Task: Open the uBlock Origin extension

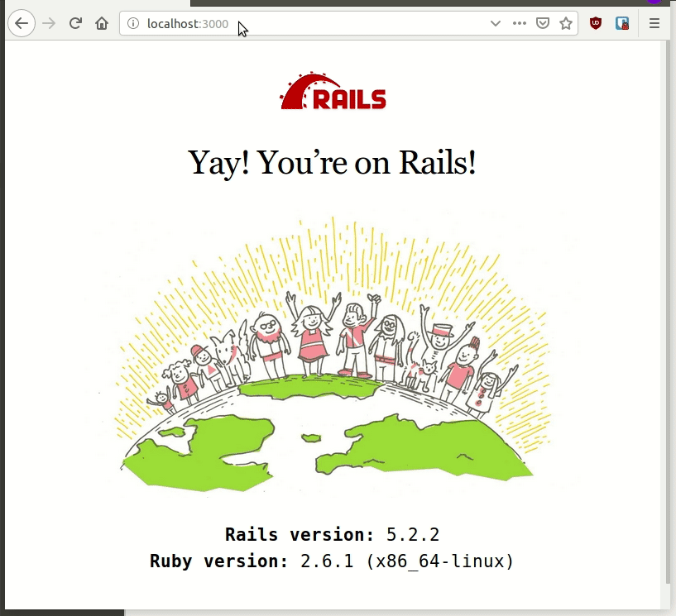Action: pyautogui.click(x=596, y=23)
